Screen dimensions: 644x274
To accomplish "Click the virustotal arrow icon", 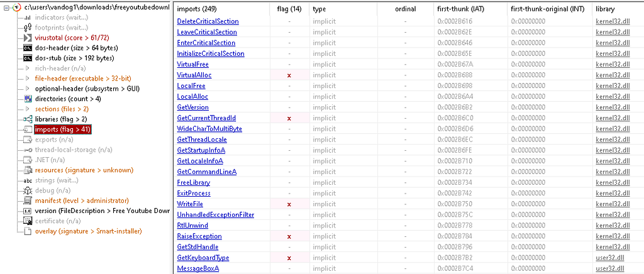I will point(28,38).
